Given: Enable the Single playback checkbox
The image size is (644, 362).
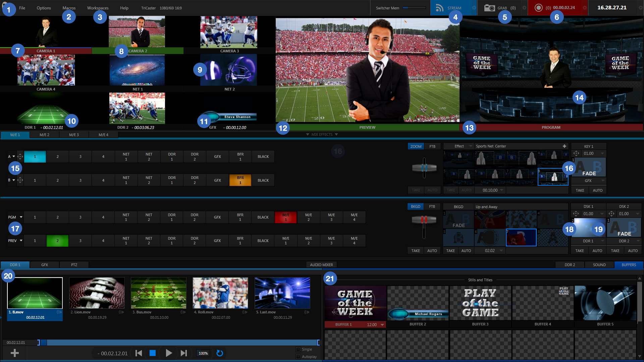Looking at the screenshot, I should pyautogui.click(x=298, y=349).
